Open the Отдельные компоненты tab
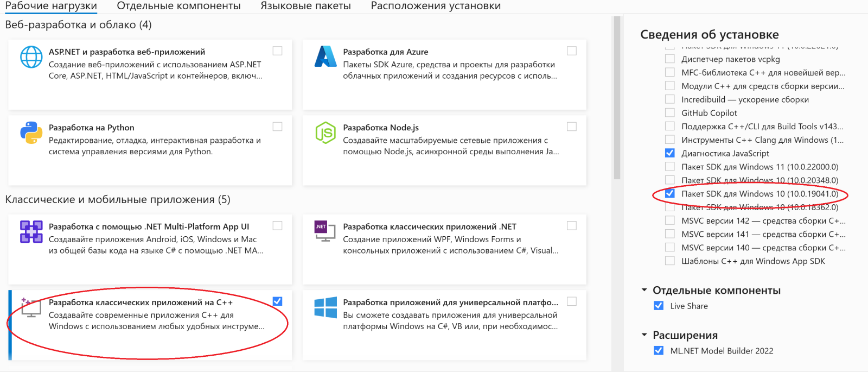The width and height of the screenshot is (868, 372). click(x=179, y=6)
